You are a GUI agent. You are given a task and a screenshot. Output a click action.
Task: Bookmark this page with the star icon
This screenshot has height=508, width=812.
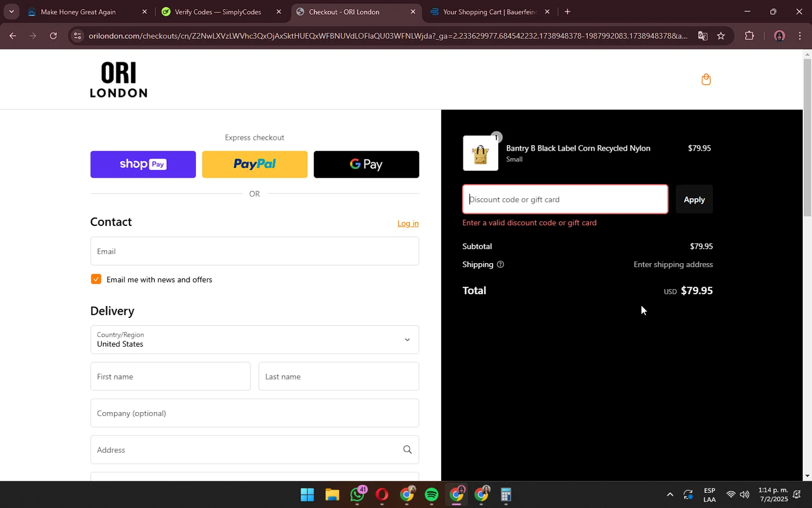pos(721,36)
